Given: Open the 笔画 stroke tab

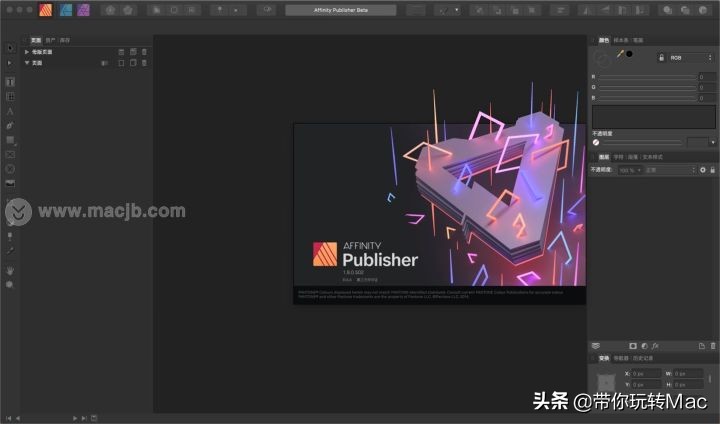Looking at the screenshot, I should coord(638,40).
